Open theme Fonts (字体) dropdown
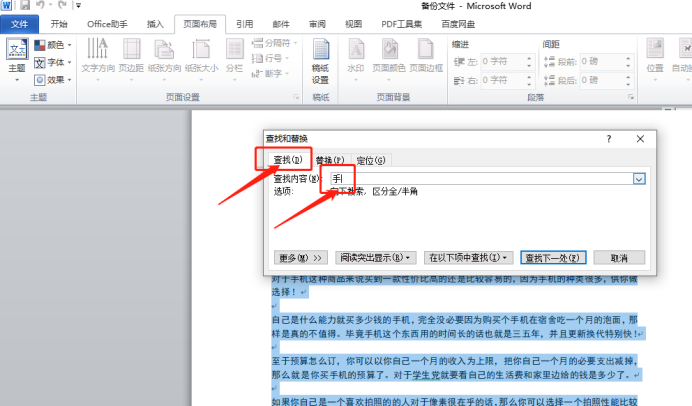 click(53, 63)
